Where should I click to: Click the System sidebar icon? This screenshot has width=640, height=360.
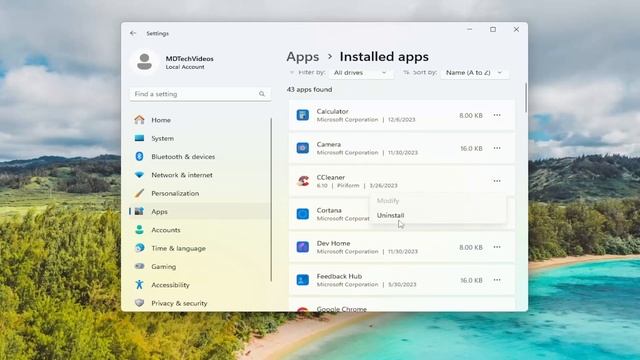pyautogui.click(x=139, y=138)
